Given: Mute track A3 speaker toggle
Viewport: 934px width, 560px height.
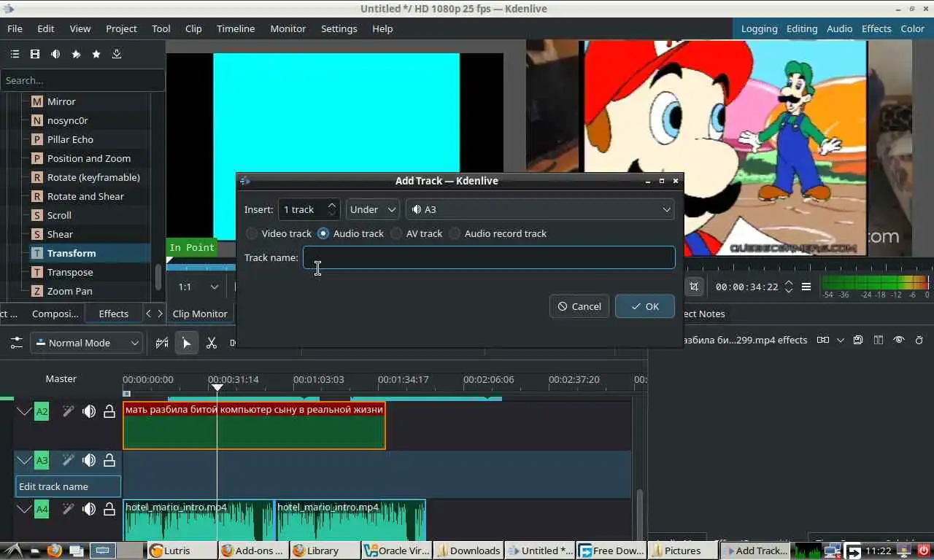Looking at the screenshot, I should (89, 460).
